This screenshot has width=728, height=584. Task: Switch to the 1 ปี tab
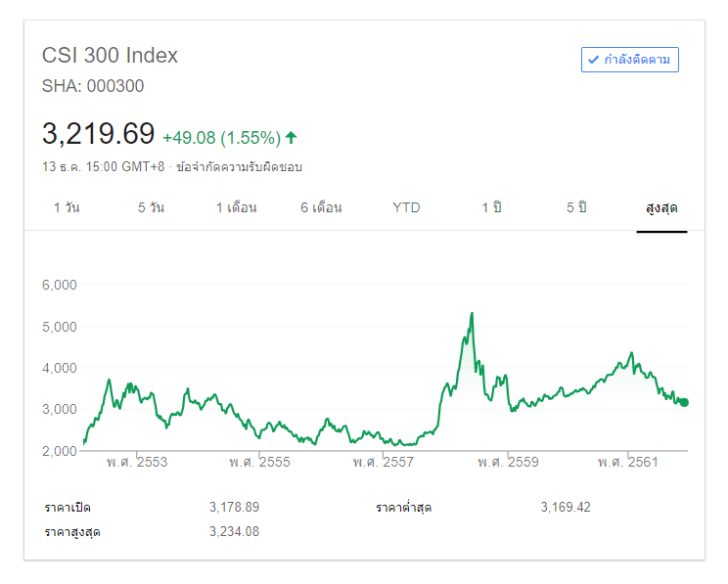(x=491, y=208)
